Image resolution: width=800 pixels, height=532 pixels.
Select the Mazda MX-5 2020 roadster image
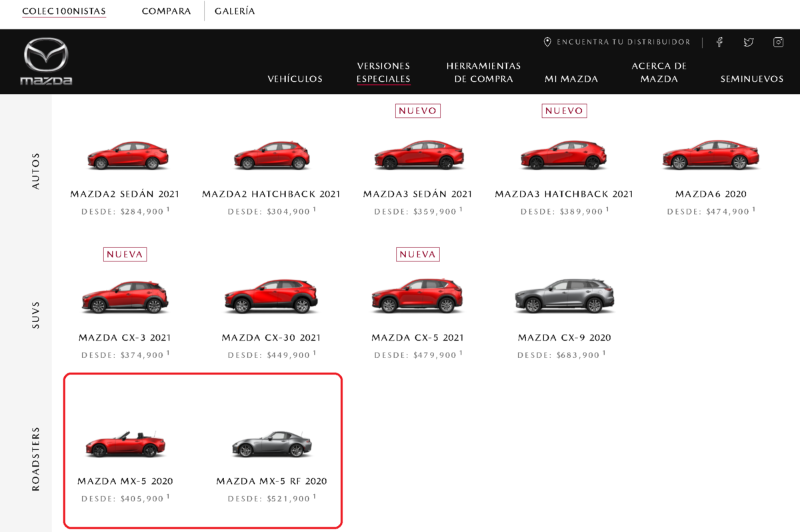(125, 443)
